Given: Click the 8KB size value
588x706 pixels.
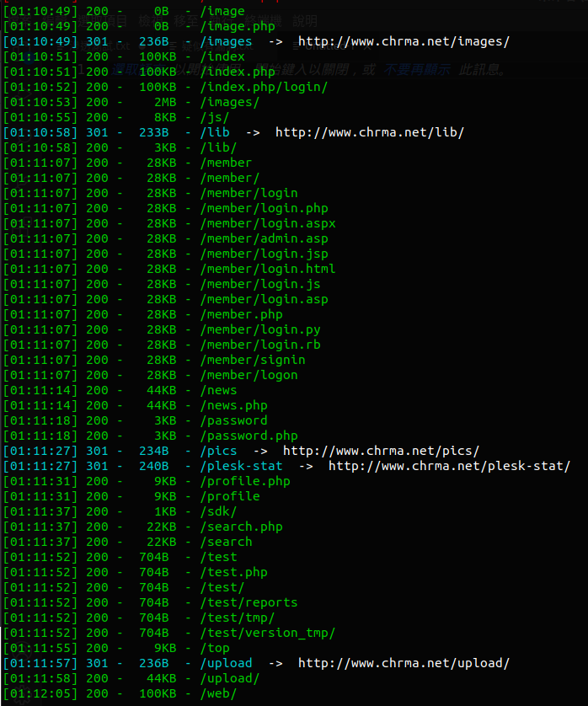Looking at the screenshot, I should point(165,117).
